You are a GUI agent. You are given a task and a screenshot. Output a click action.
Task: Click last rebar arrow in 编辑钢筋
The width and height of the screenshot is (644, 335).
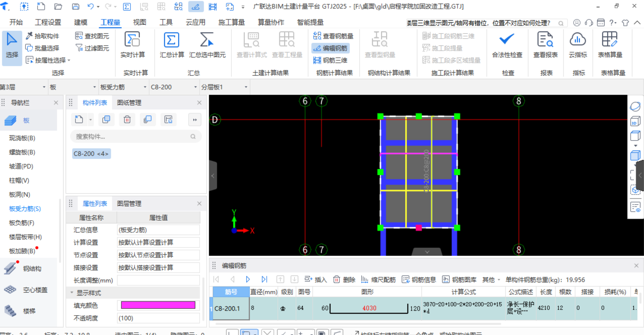264,279
